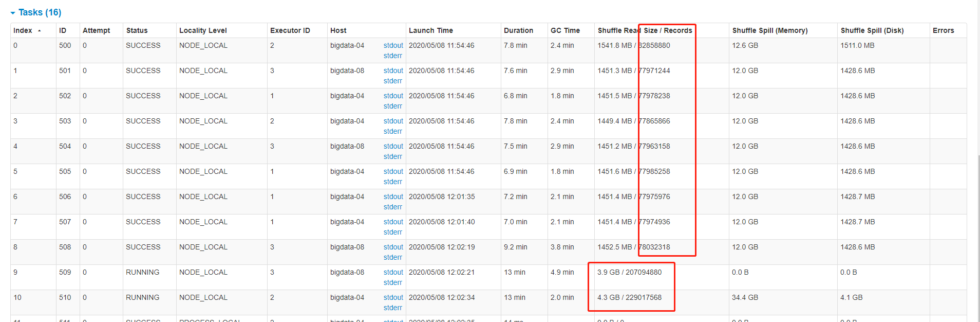View stderr for running task 510
Screen dimensions: 980x322
[x=392, y=308]
